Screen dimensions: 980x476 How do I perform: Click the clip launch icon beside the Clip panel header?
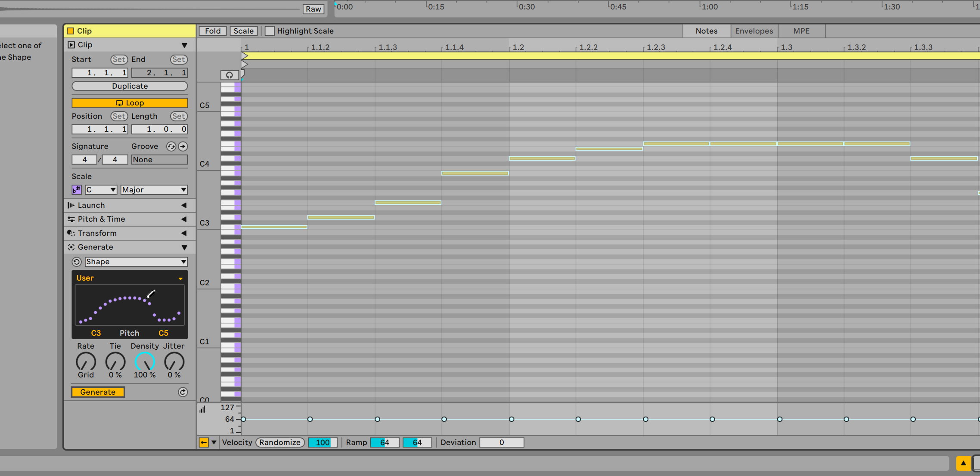tap(71, 45)
